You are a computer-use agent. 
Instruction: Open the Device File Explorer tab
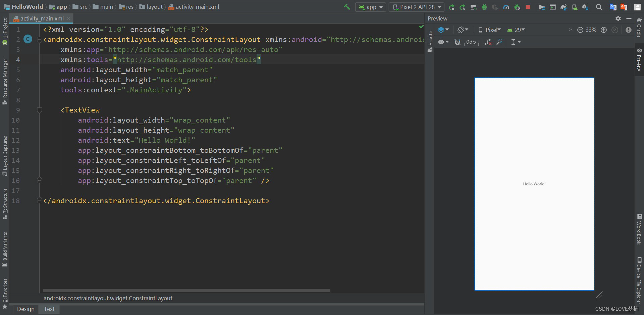point(639,280)
